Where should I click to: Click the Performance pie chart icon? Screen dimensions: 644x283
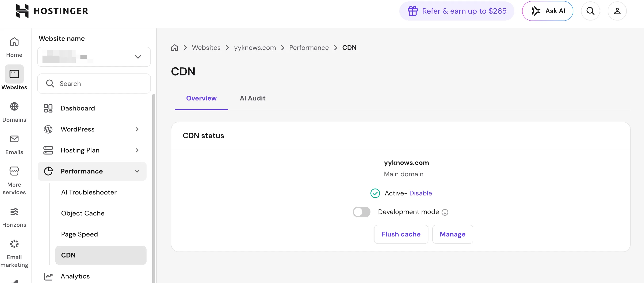tap(48, 171)
